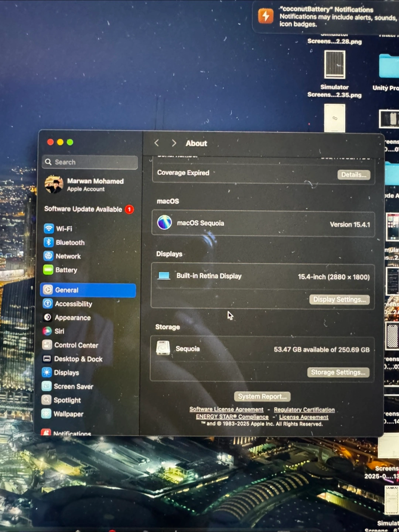Select Simulator Screens...2.35.png desktop file
The height and width of the screenshot is (532, 399).
[x=334, y=74]
